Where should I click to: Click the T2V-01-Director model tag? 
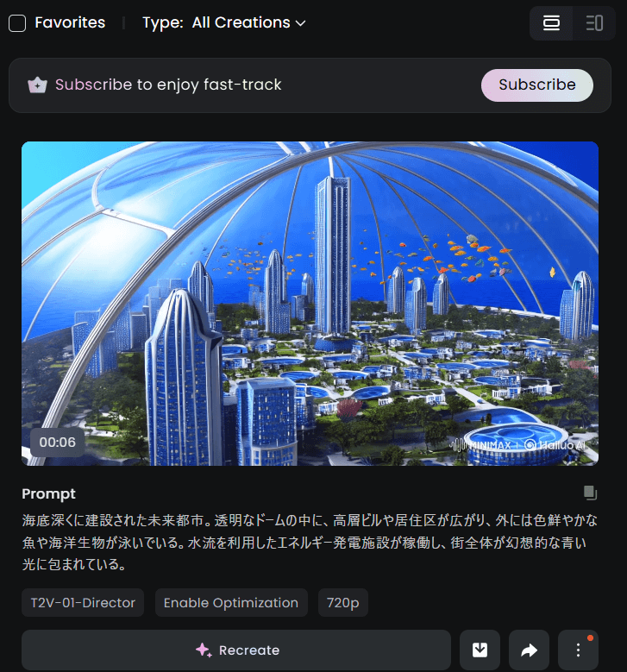(83, 603)
